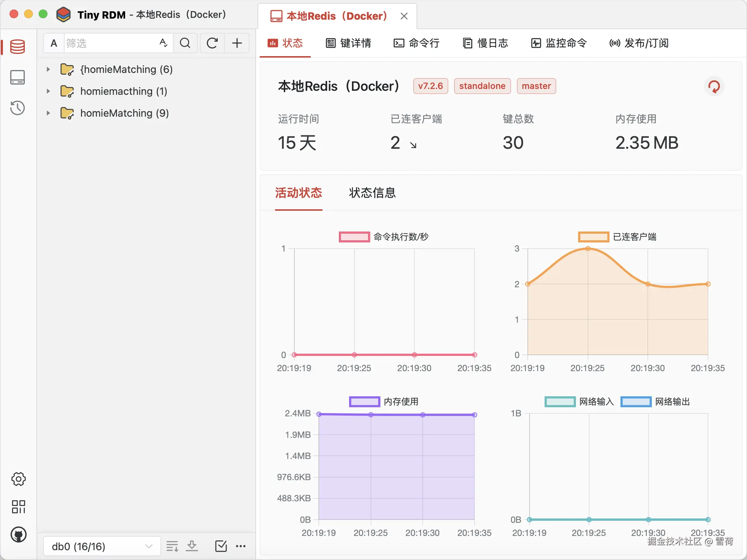The height and width of the screenshot is (560, 747).
Task: Open the 慢日志 tab
Action: [x=485, y=43]
